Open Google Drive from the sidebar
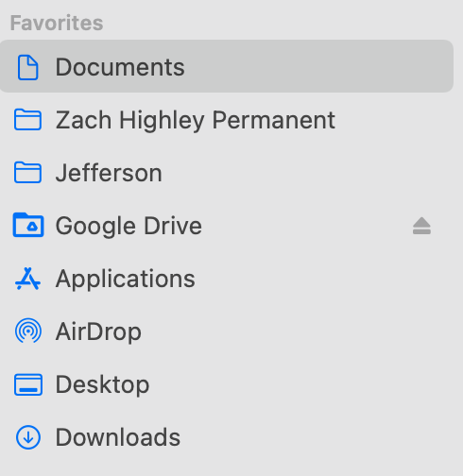This screenshot has height=476, width=463. tap(227, 226)
